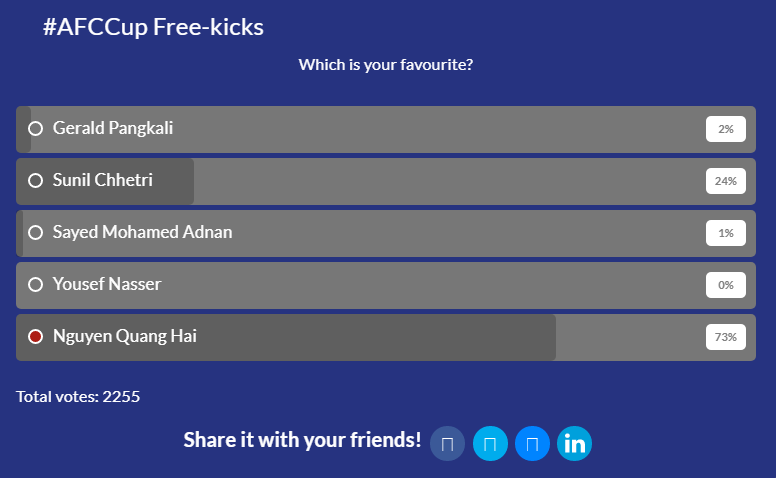Click the selected red Nguyen Quang Hai radio

pyautogui.click(x=35, y=336)
